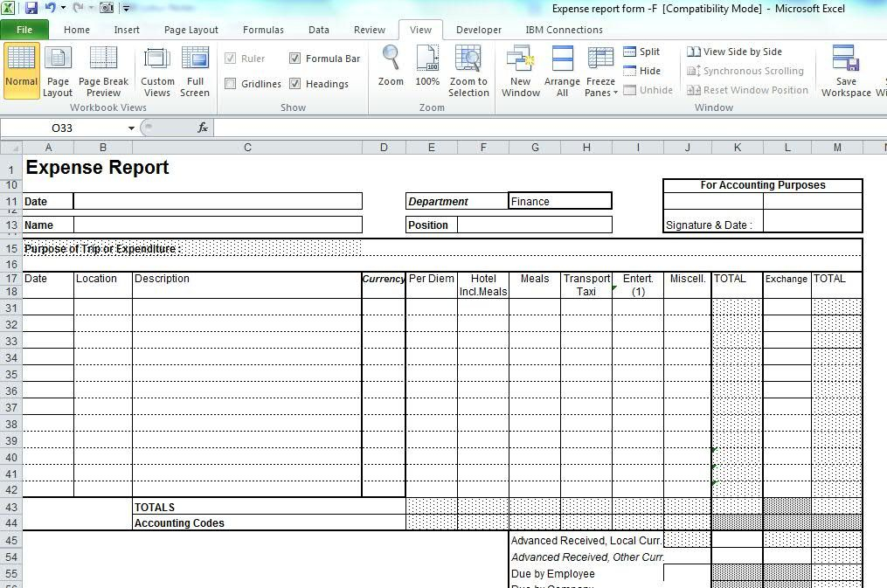
Task: Open the Undo history dropdown arrow
Action: (x=63, y=8)
